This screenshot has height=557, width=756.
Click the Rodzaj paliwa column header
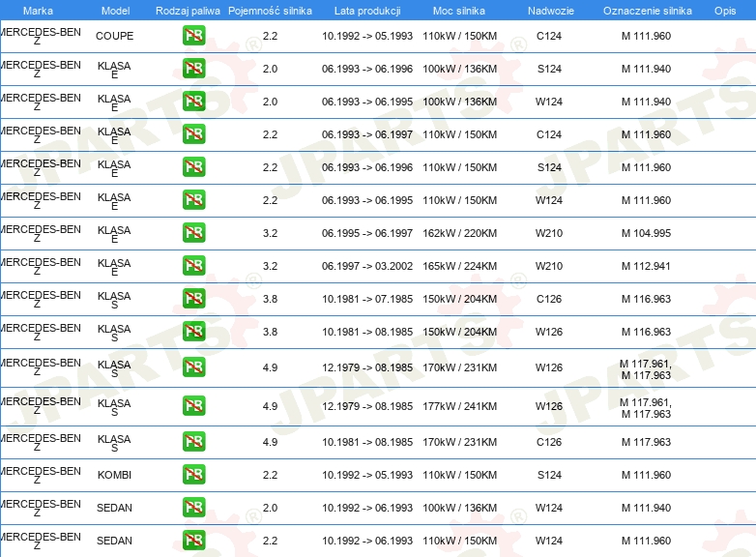point(188,11)
